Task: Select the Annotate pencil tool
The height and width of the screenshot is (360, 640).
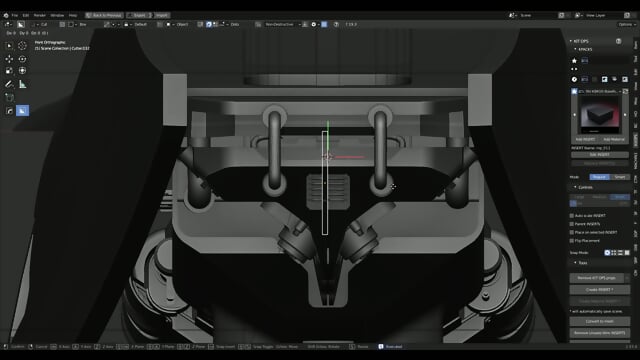Action: [x=9, y=84]
